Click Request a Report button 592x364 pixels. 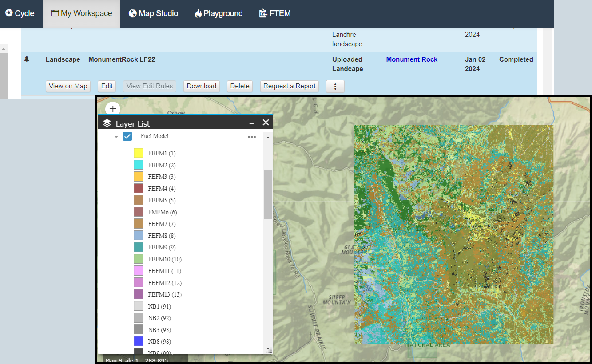290,86
